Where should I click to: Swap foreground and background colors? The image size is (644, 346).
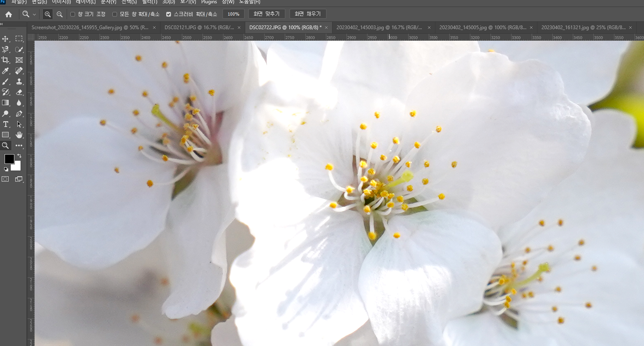[19, 156]
